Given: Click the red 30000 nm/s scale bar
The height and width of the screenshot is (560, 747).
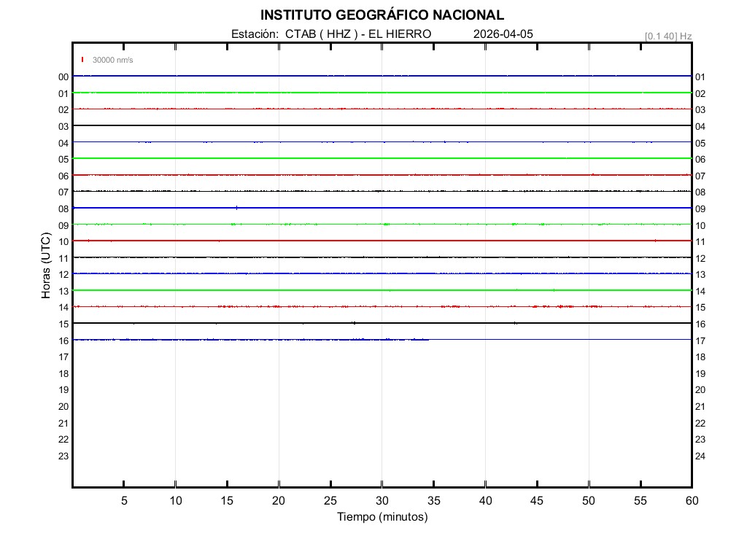Looking at the screenshot, I should pyautogui.click(x=82, y=60).
